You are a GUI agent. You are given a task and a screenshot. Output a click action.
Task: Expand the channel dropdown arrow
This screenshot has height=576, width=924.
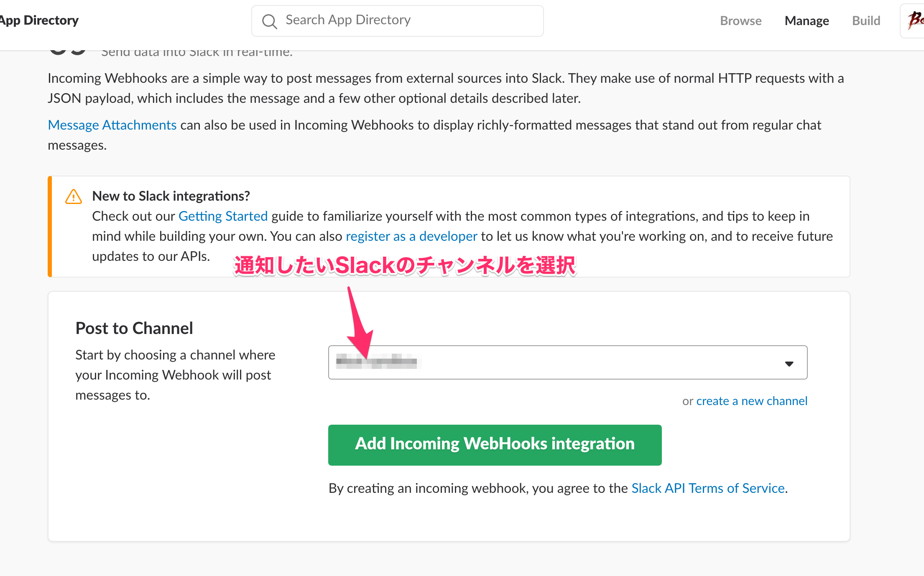[x=789, y=364]
